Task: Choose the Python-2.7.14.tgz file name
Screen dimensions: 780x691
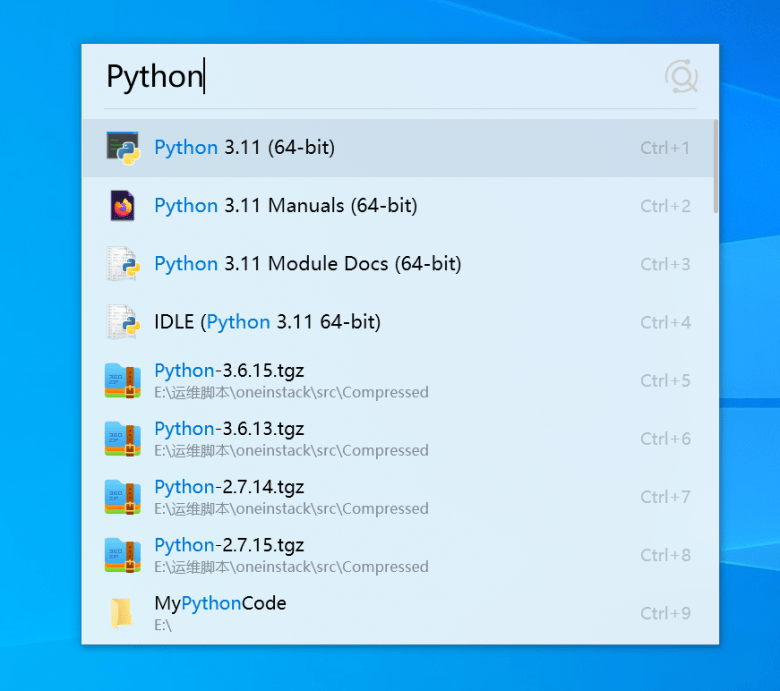Action: (229, 488)
